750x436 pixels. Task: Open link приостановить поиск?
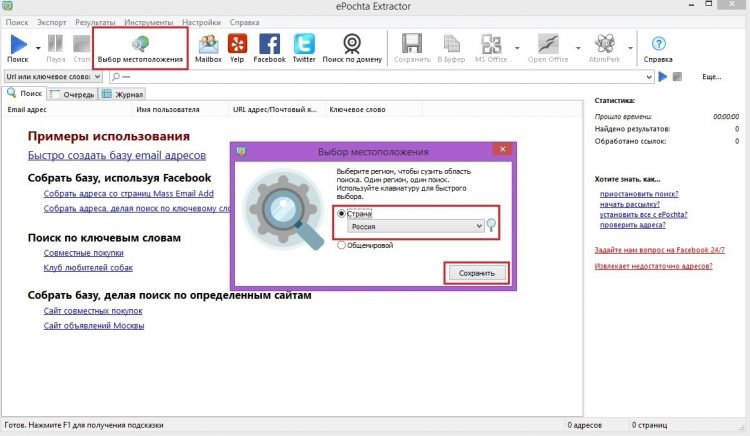point(639,194)
